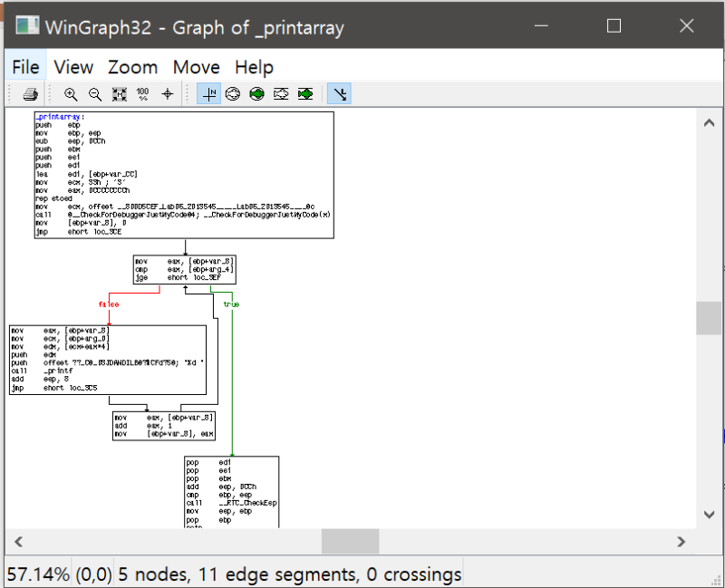Screen dimensions: 725x588
Task: Click the 57.14% zoom status value
Action: tap(38, 574)
